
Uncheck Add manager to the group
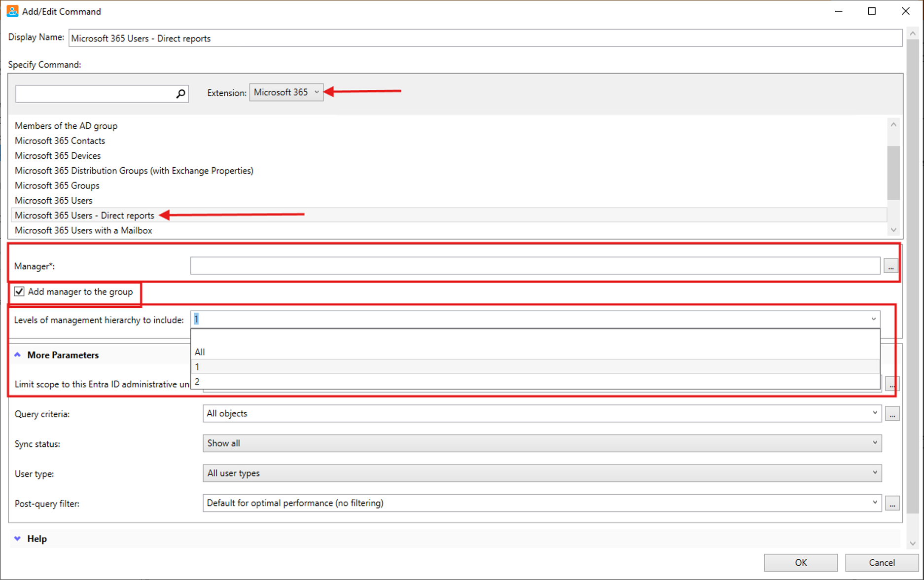pos(19,291)
